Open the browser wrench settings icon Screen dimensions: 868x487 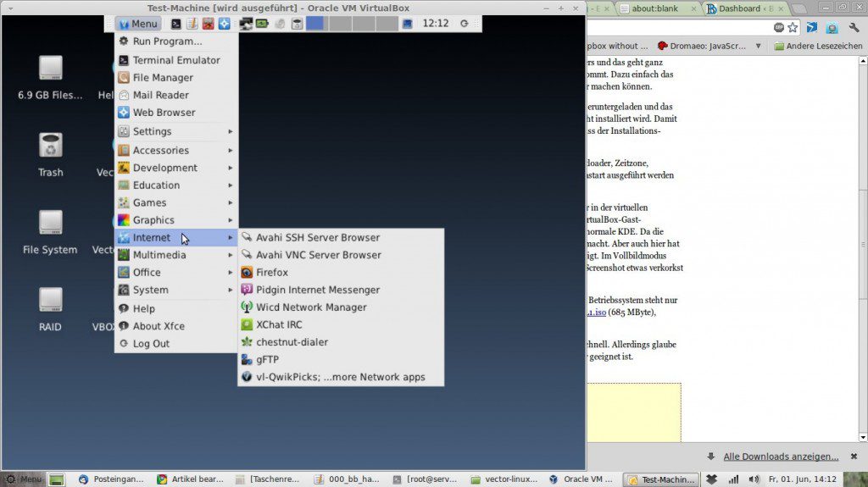coord(854,27)
